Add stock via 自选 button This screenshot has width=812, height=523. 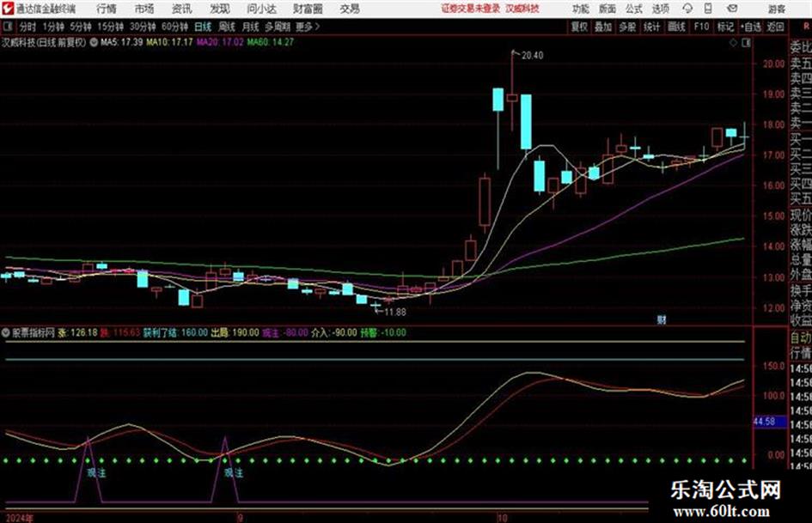pyautogui.click(x=751, y=27)
